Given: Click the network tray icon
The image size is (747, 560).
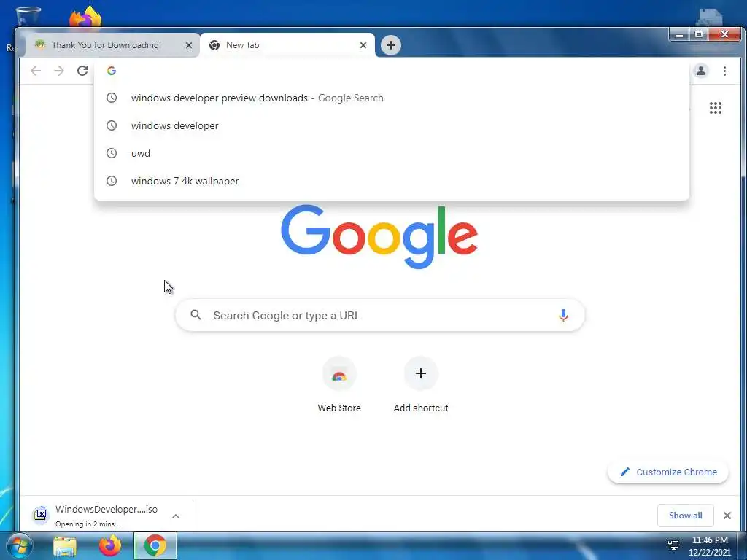Looking at the screenshot, I should [x=673, y=545].
